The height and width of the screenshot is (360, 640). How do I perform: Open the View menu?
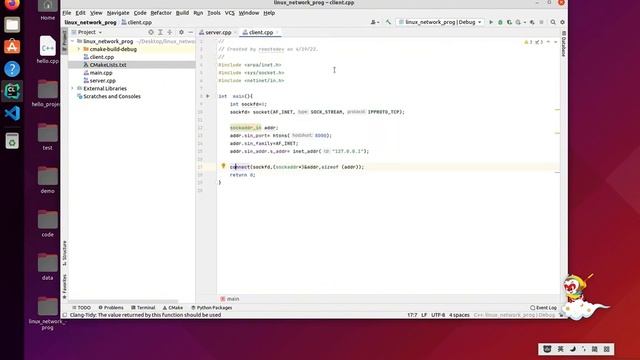point(96,13)
